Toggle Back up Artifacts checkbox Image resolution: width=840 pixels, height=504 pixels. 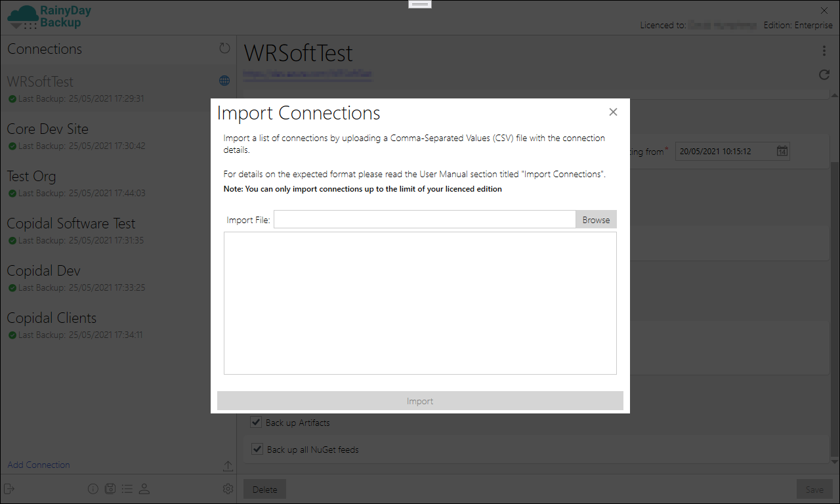point(257,422)
